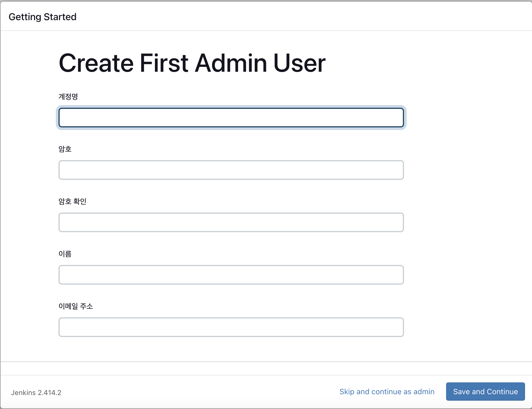
Task: Click the word Getting in the header
Action: (25, 17)
